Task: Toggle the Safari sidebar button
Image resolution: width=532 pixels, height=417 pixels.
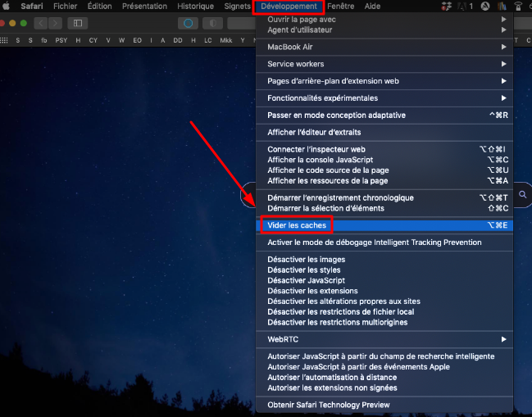Action: pos(78,23)
